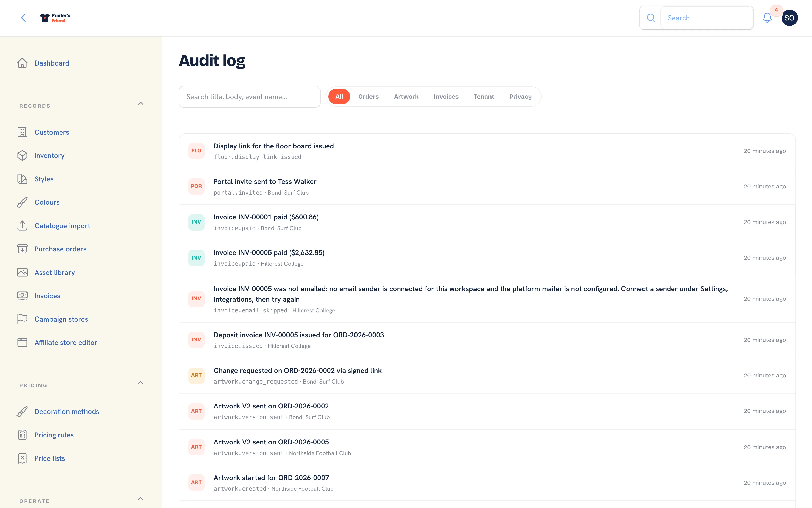Select the All filter tab
Image resolution: width=812 pixels, height=508 pixels.
tap(339, 97)
